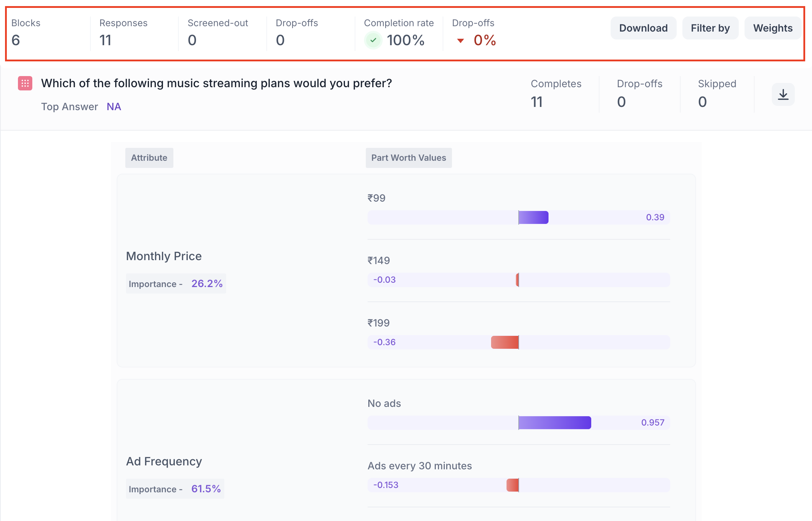Image resolution: width=812 pixels, height=521 pixels.
Task: Click the No ads purple bar
Action: point(555,423)
